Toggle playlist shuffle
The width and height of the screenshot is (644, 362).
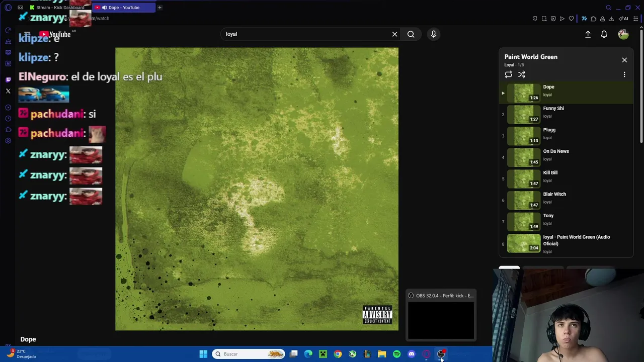coord(522,74)
